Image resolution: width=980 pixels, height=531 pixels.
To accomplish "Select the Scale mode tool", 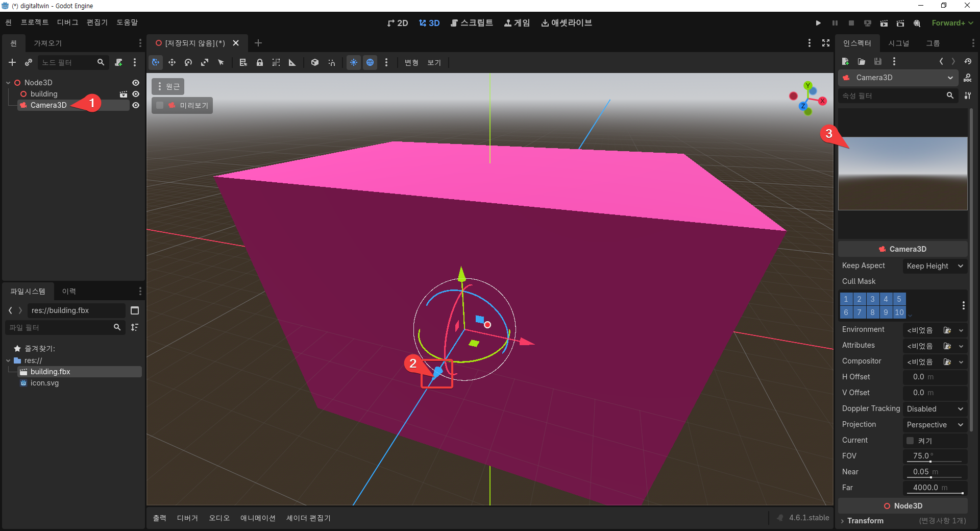I will (205, 62).
